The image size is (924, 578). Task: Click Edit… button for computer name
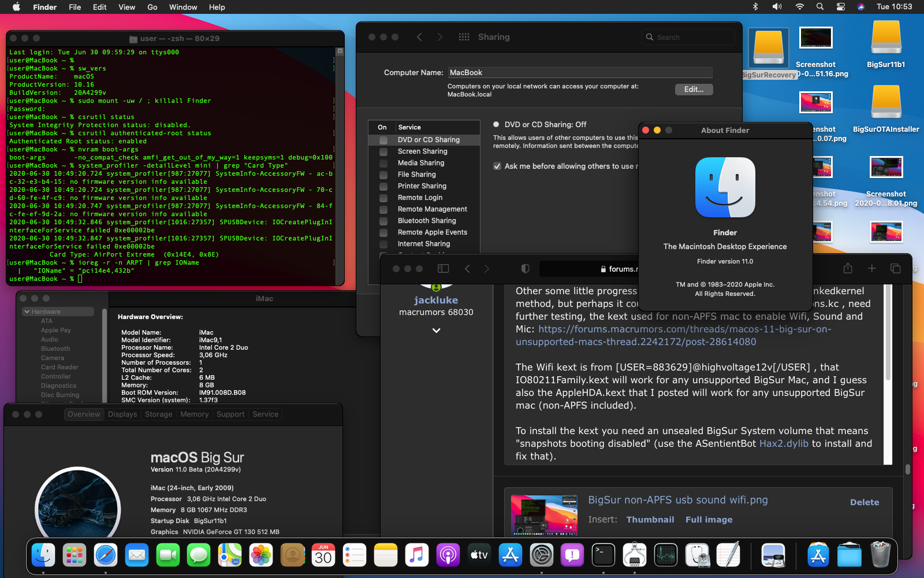(x=694, y=90)
